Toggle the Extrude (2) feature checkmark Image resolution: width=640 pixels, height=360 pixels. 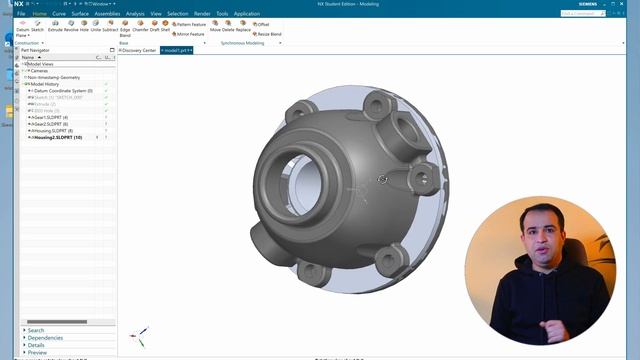(x=106, y=104)
